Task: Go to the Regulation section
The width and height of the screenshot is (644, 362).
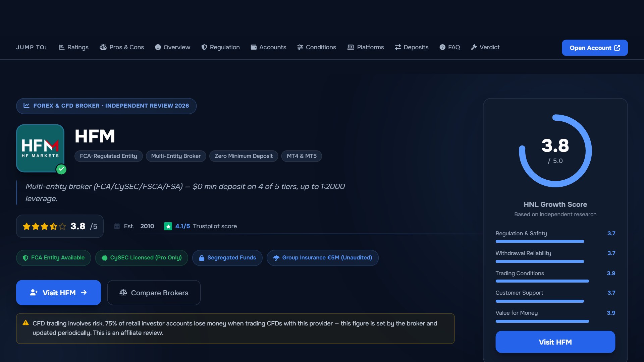Action: (x=220, y=47)
